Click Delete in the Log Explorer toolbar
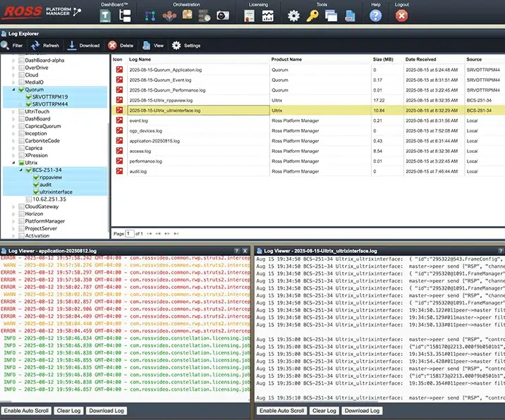 point(121,45)
